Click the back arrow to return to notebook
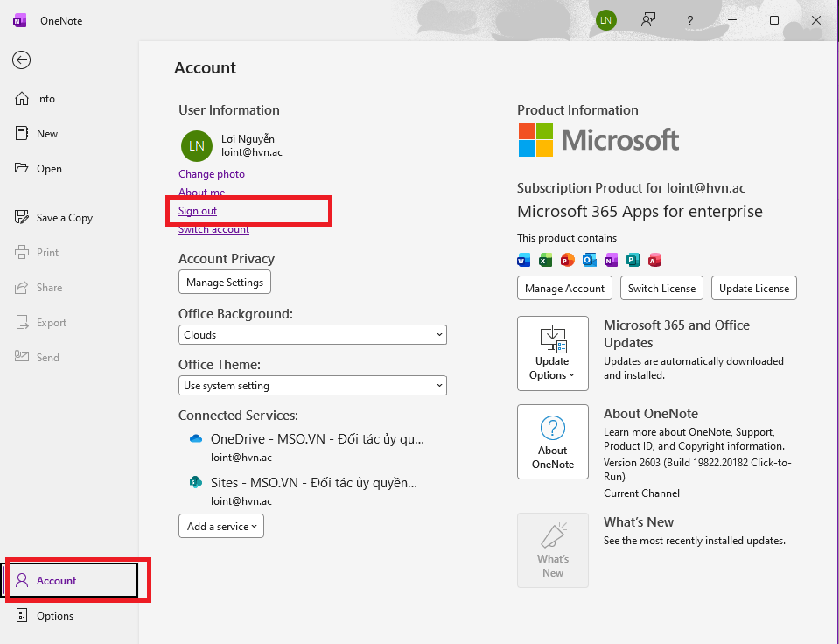Screen dimensions: 839x644 pos(21,60)
